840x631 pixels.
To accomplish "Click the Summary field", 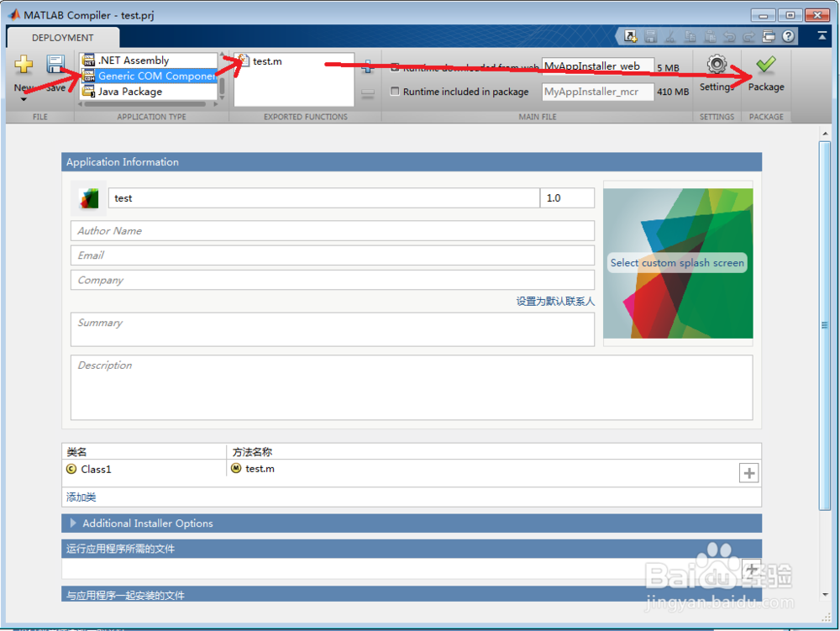I will coord(332,329).
